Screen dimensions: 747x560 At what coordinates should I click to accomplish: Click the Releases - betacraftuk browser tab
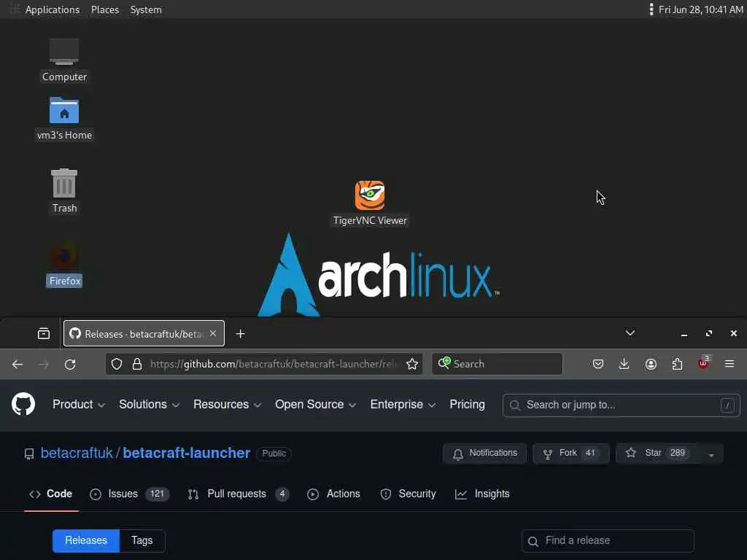coord(144,334)
